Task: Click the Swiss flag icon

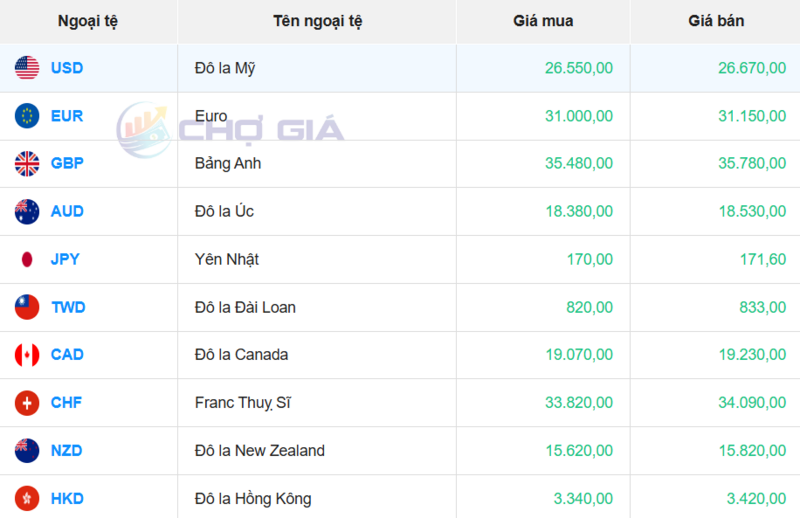Action: pyautogui.click(x=27, y=402)
